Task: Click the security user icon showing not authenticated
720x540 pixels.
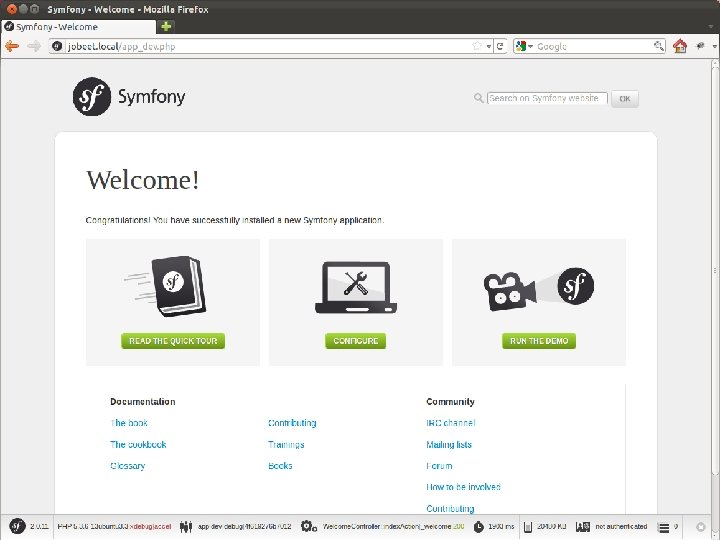Action: (583, 527)
